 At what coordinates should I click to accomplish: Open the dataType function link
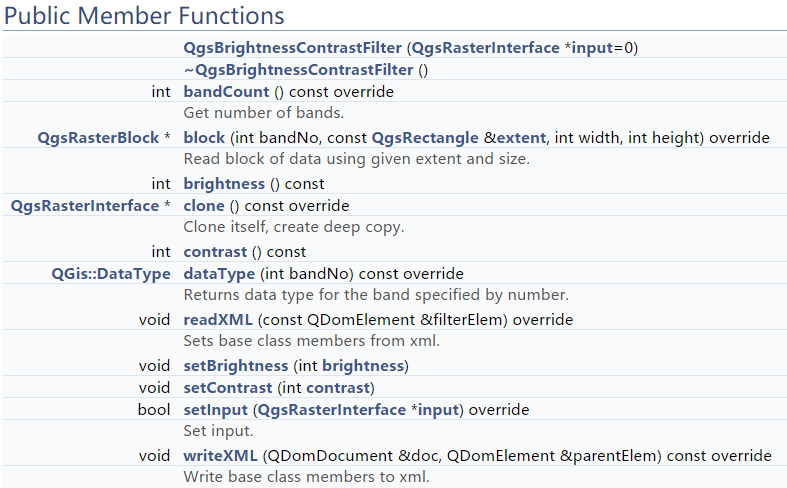tap(217, 274)
